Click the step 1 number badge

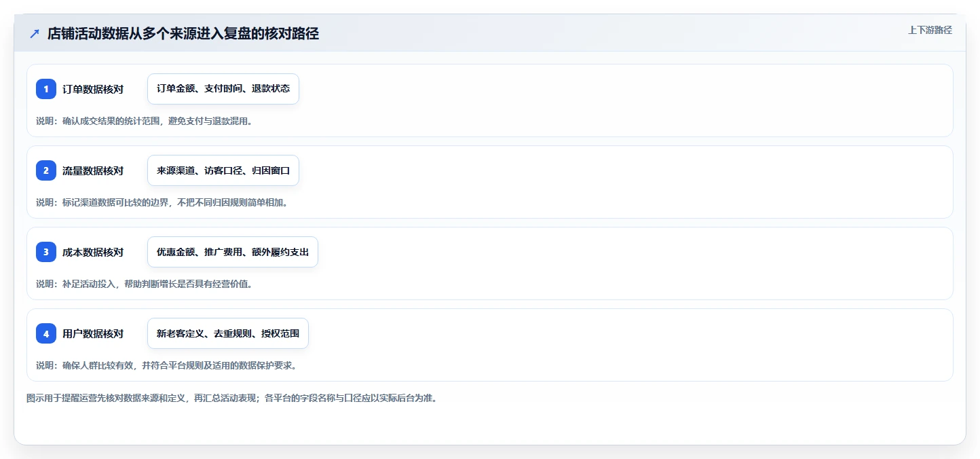46,89
